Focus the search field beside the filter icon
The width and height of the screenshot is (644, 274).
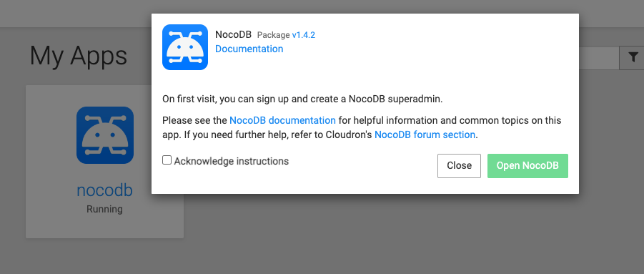(x=599, y=58)
